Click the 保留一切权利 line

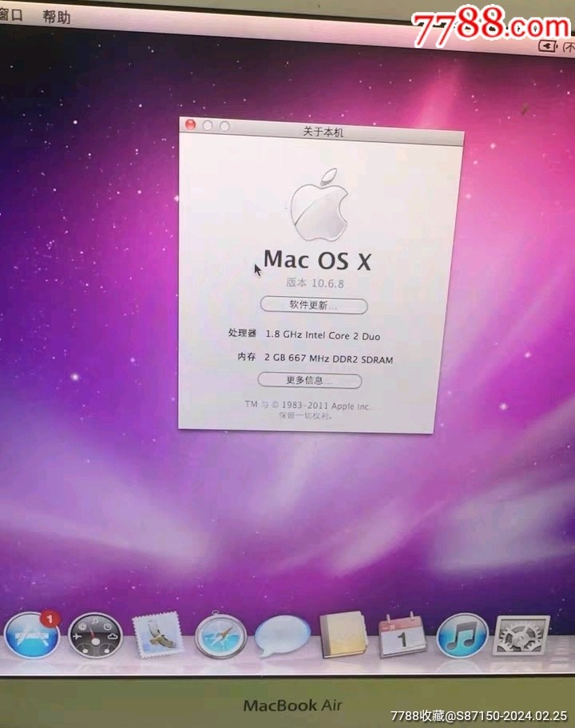point(306,416)
